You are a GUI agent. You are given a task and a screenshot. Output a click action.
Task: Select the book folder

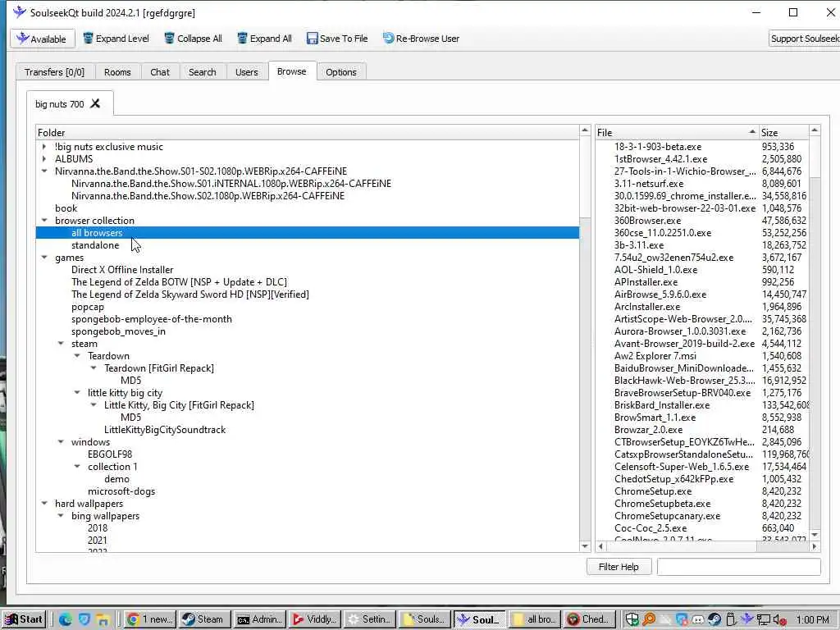click(x=66, y=208)
